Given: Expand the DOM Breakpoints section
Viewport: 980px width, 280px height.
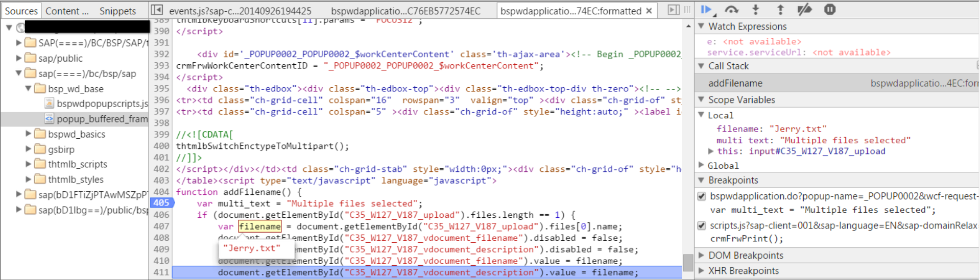Looking at the screenshot, I should point(701,256).
